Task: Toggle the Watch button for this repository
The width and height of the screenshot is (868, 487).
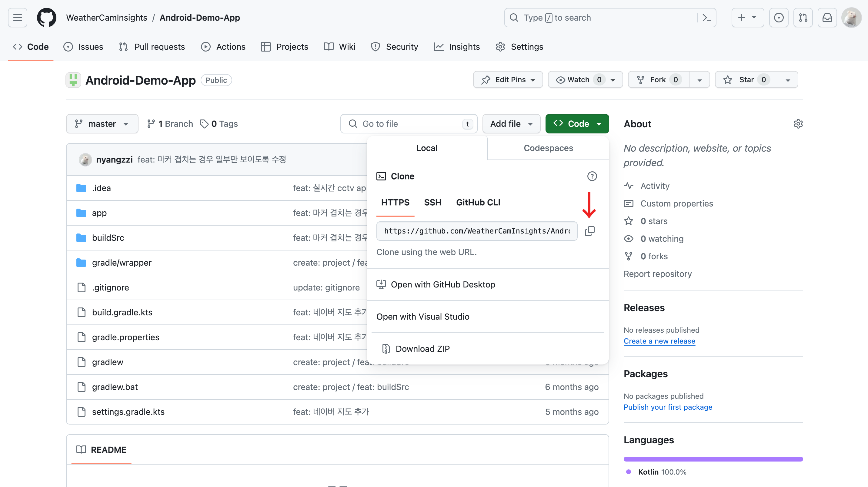Action: (578, 80)
